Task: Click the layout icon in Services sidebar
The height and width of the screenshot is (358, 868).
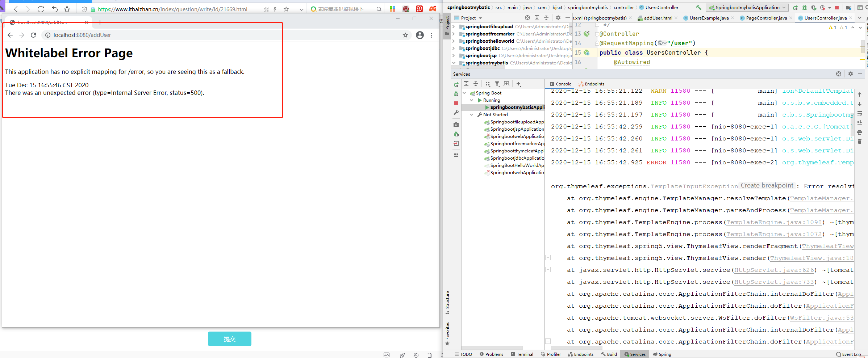Action: pos(456,155)
